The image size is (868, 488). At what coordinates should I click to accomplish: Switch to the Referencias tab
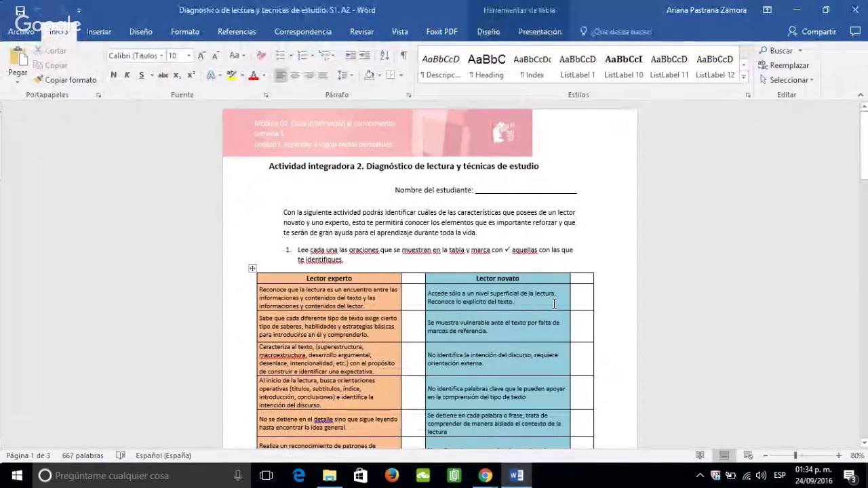(237, 32)
